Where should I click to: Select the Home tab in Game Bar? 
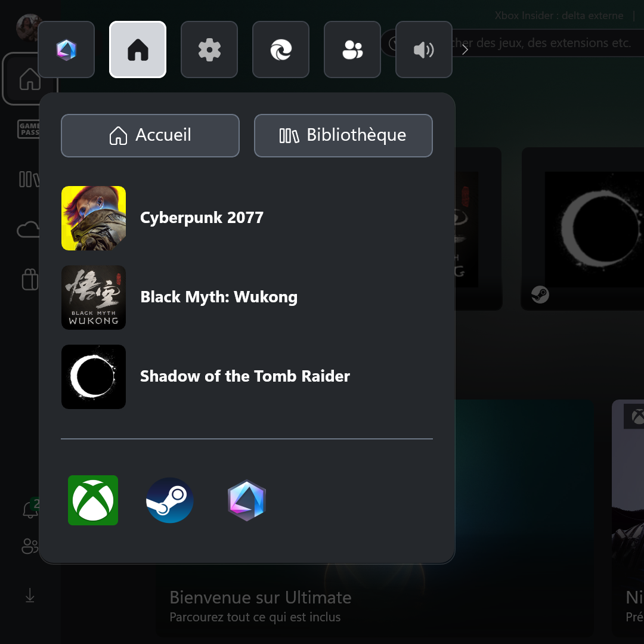138,50
